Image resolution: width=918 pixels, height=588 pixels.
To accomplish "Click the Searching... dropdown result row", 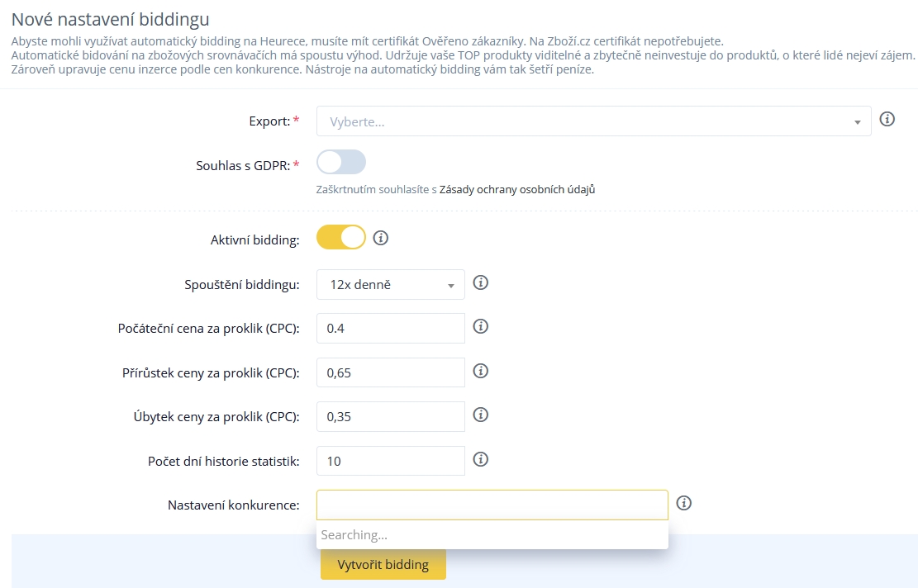I will (x=492, y=535).
